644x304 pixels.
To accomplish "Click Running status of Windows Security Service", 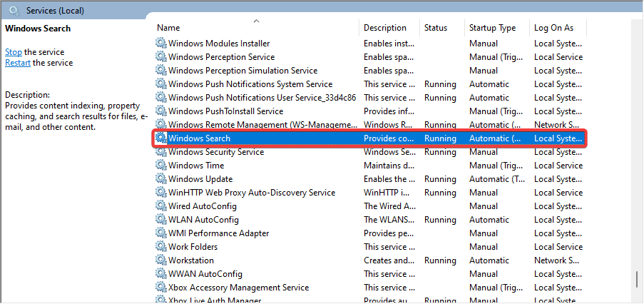I will click(x=440, y=151).
